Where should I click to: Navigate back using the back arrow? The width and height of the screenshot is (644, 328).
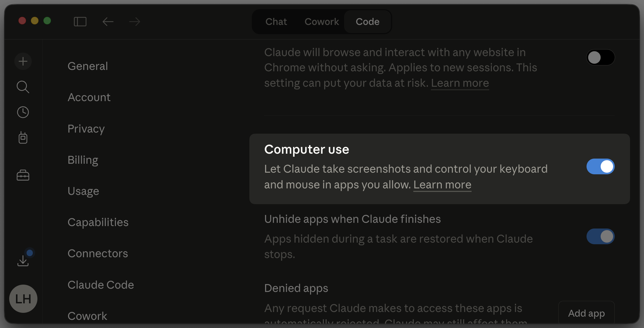(x=108, y=21)
